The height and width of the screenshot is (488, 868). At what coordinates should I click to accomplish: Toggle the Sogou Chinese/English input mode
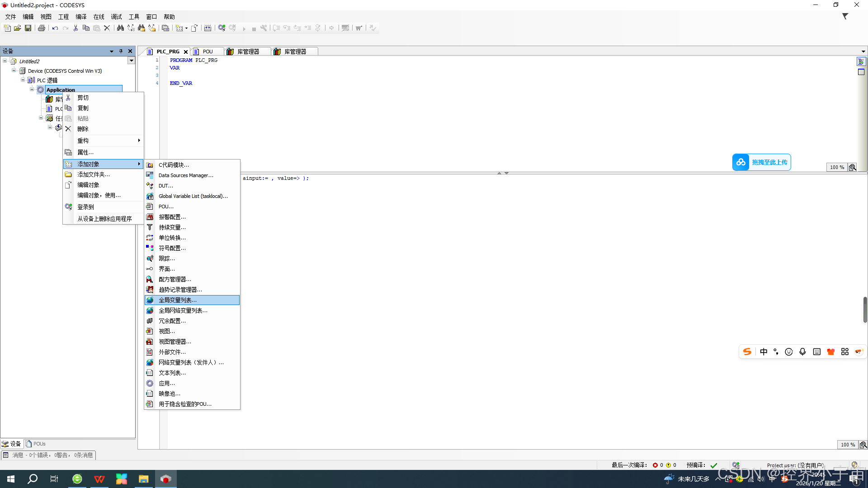click(x=764, y=352)
